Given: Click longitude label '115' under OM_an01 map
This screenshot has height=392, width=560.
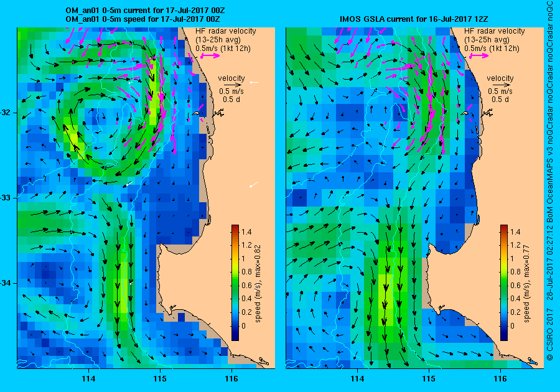Looking at the screenshot, I should 160,379.
